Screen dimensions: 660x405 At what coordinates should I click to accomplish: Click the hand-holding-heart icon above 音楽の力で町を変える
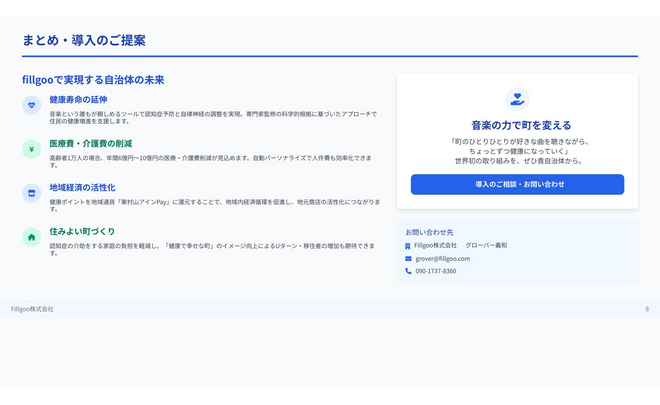pos(517,99)
